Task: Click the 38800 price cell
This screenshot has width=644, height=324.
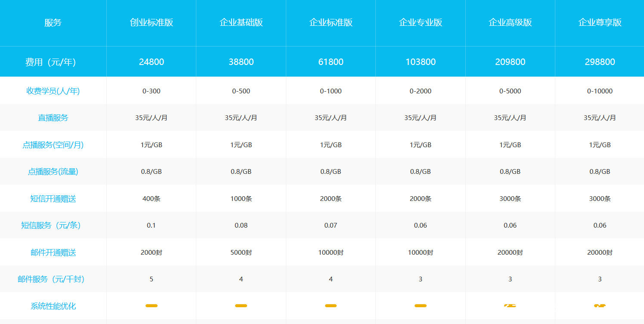Action: pyautogui.click(x=241, y=62)
